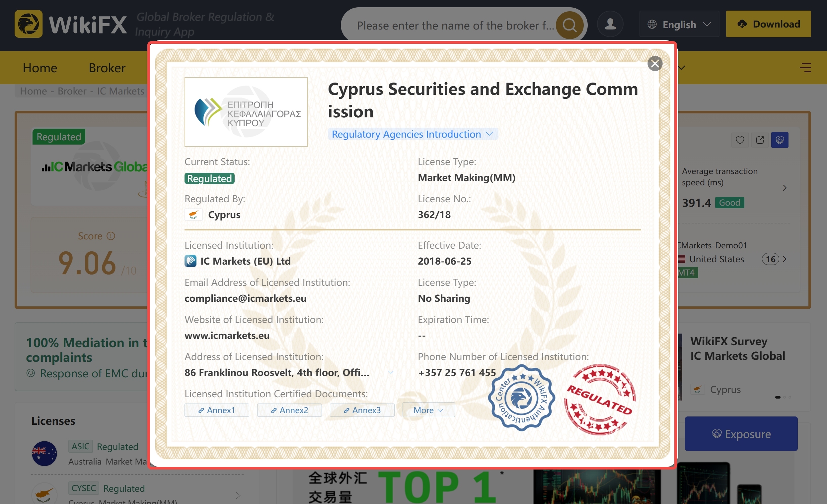The height and width of the screenshot is (504, 827).
Task: Click the IC Markets Global broker logo
Action: [94, 167]
